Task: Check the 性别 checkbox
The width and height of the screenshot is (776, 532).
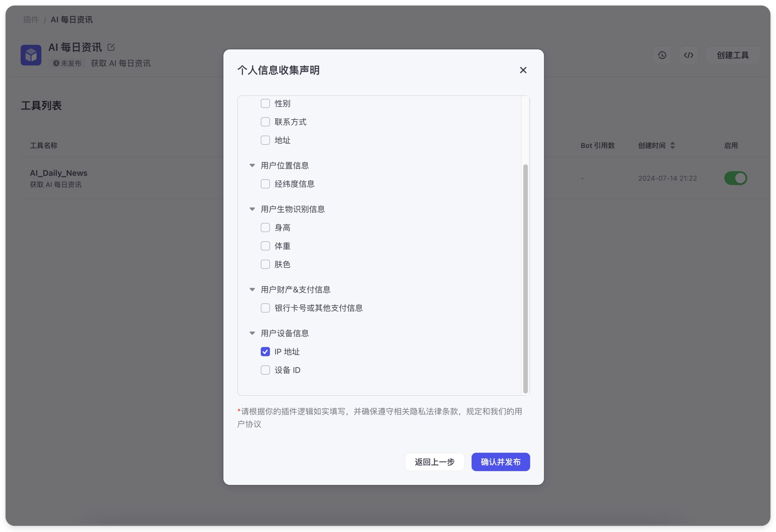Action: [x=265, y=103]
